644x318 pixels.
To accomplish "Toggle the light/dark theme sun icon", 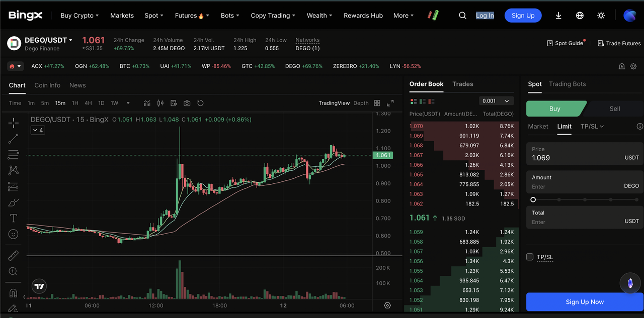I will [601, 16].
